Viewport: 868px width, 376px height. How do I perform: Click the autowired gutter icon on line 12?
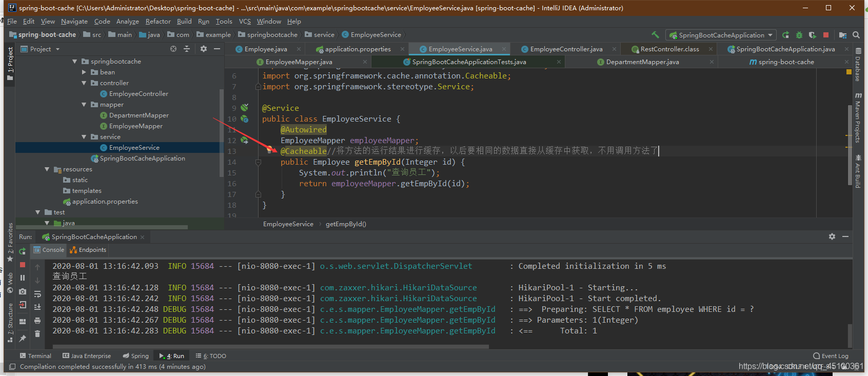(x=245, y=140)
